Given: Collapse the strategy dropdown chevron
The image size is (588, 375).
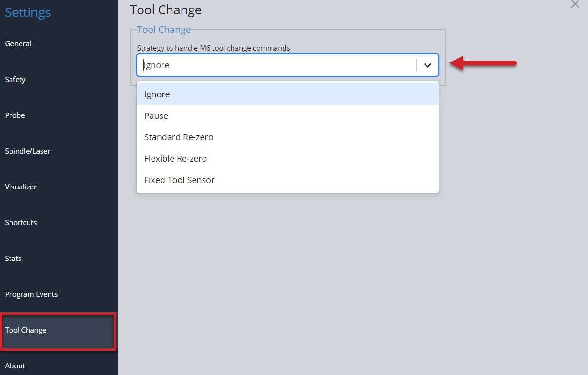Looking at the screenshot, I should tap(427, 65).
